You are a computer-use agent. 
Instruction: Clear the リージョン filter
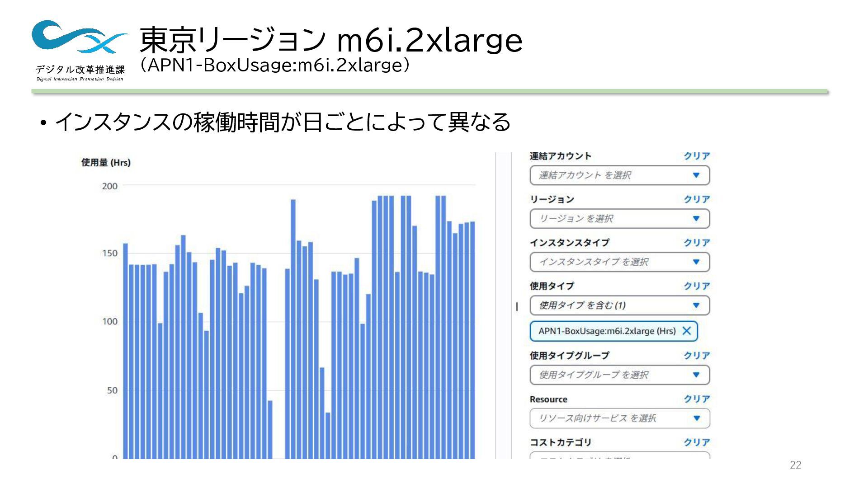point(697,199)
